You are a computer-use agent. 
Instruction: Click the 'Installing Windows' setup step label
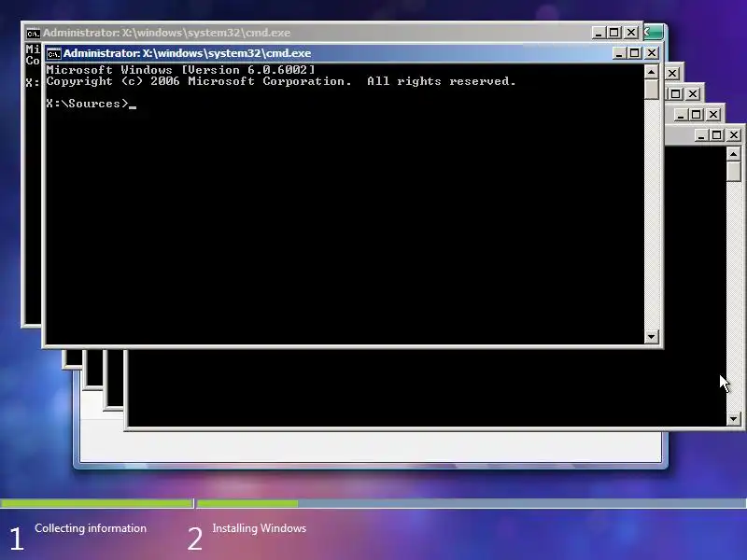pyautogui.click(x=260, y=528)
